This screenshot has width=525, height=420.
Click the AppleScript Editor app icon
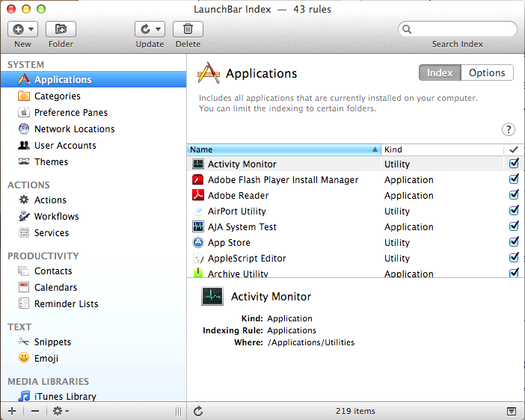[x=198, y=258]
